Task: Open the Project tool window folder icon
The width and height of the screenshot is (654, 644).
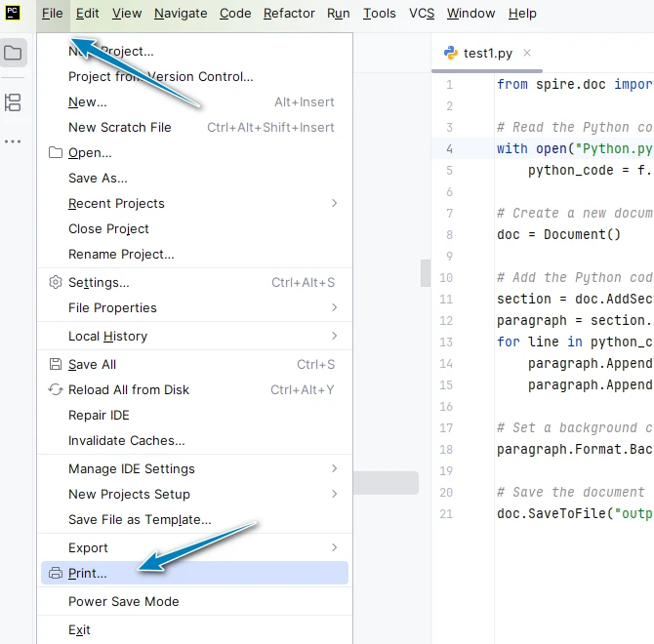Action: [x=13, y=53]
